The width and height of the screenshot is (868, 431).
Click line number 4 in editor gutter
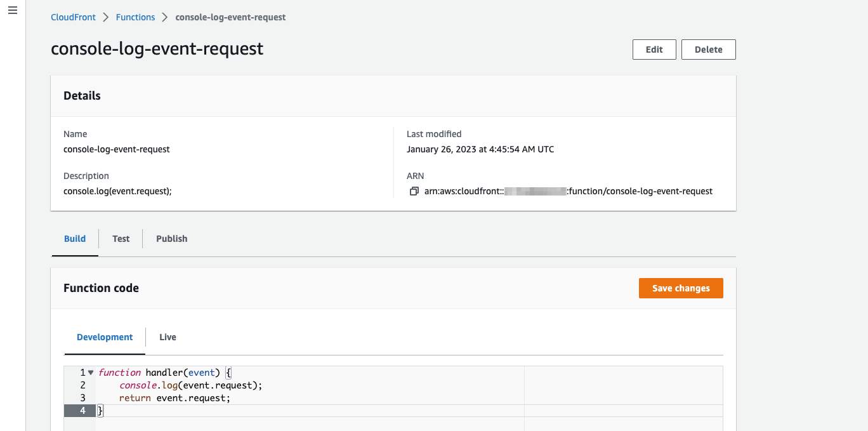coord(82,411)
